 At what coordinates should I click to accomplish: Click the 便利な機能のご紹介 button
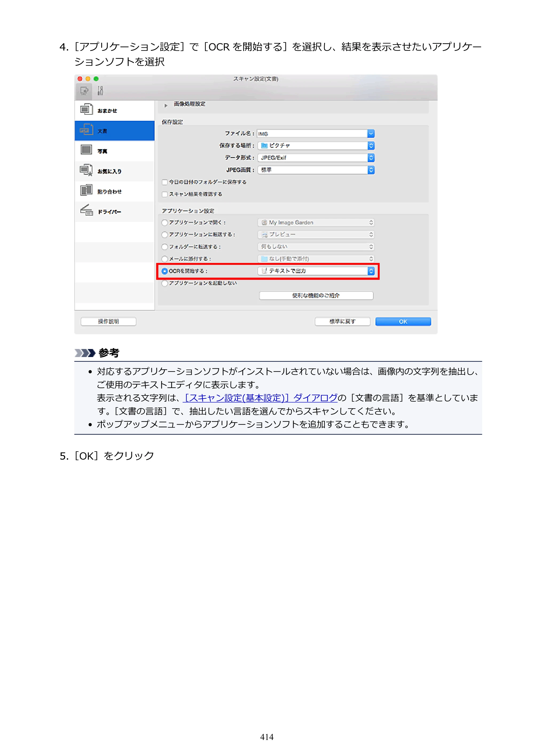[x=316, y=296]
